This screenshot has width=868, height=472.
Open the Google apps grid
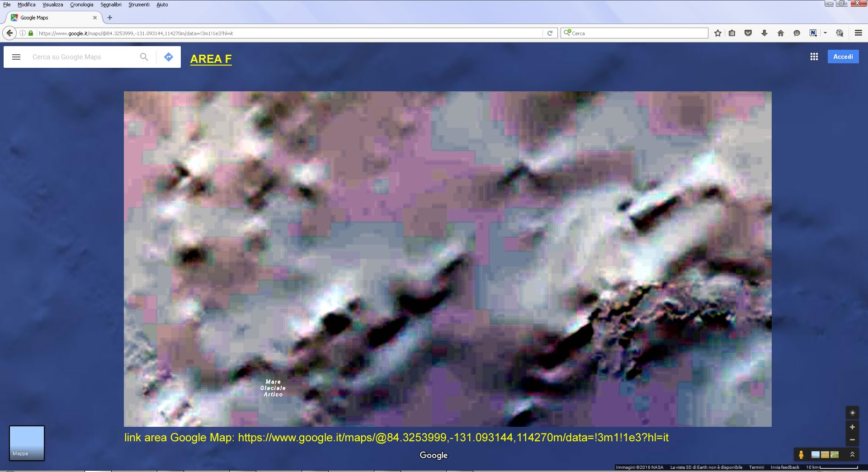pyautogui.click(x=814, y=57)
